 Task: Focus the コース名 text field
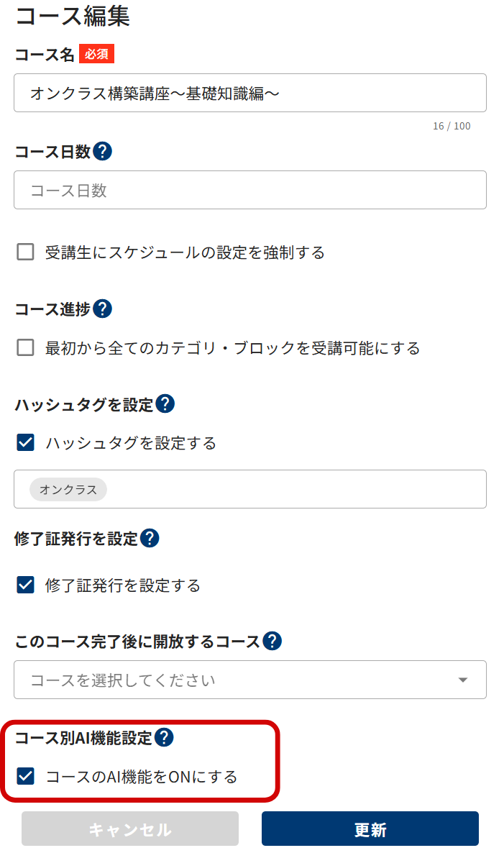point(250,93)
